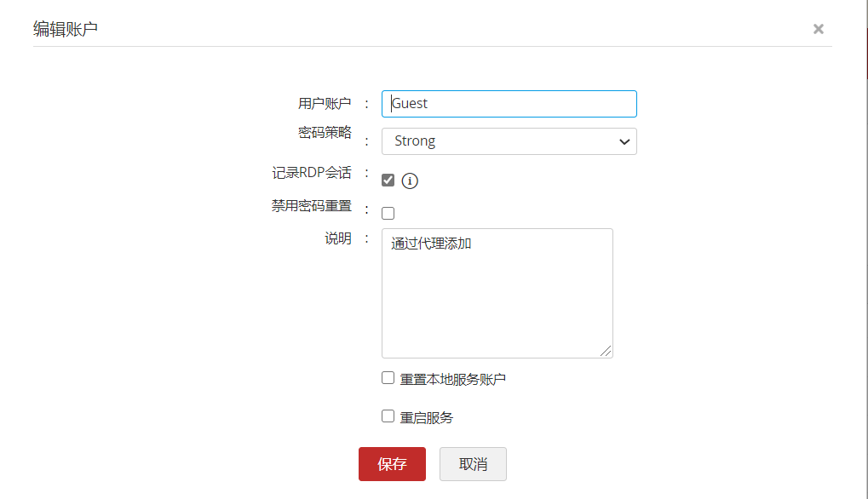Check the 重启服务 checkbox
The width and height of the screenshot is (868, 499).
[388, 416]
